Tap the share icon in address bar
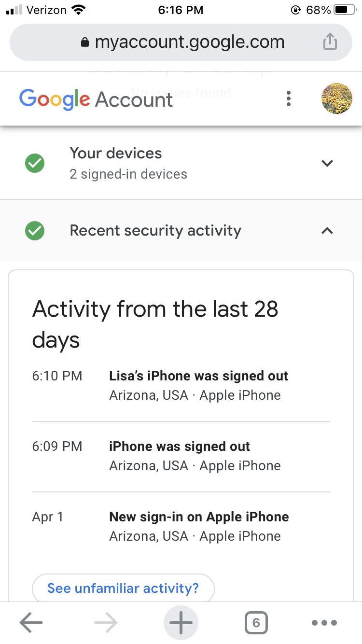Viewport: 362px width, 644px height. [x=330, y=42]
